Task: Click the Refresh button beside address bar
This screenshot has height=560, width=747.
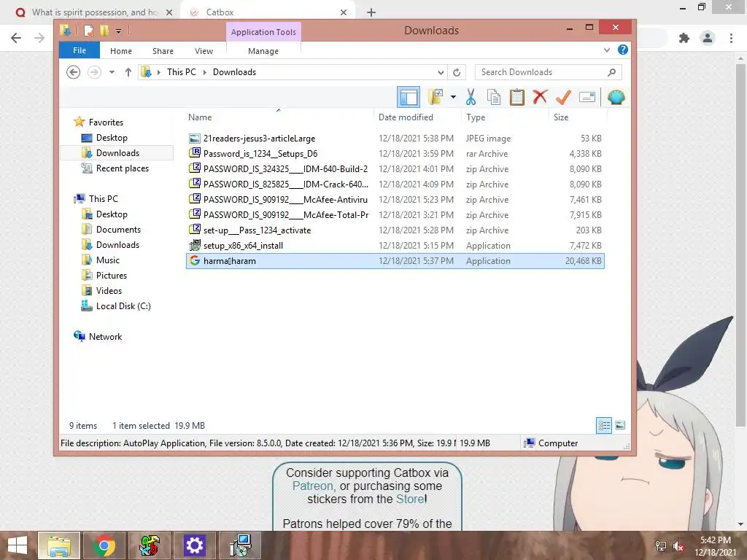Action: [457, 72]
